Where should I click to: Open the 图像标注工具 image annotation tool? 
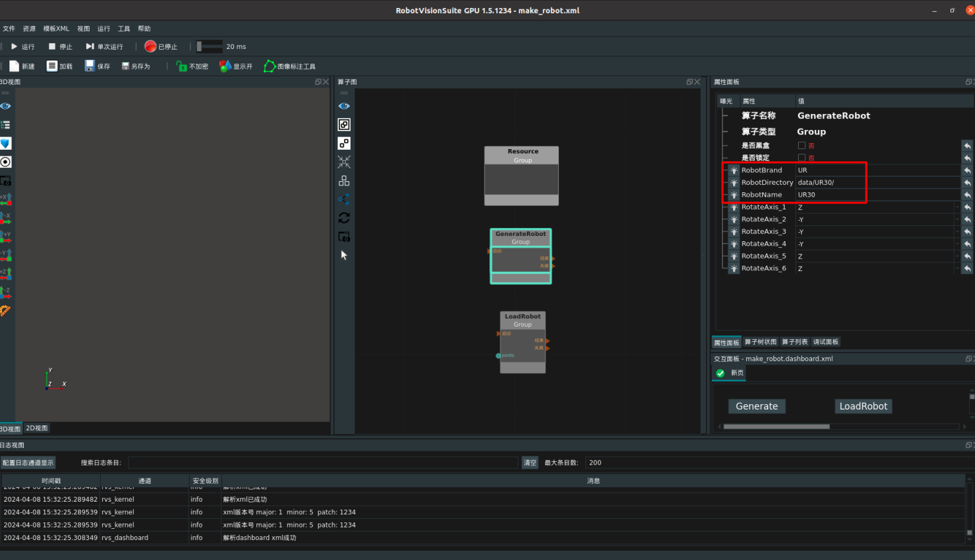pyautogui.click(x=290, y=66)
